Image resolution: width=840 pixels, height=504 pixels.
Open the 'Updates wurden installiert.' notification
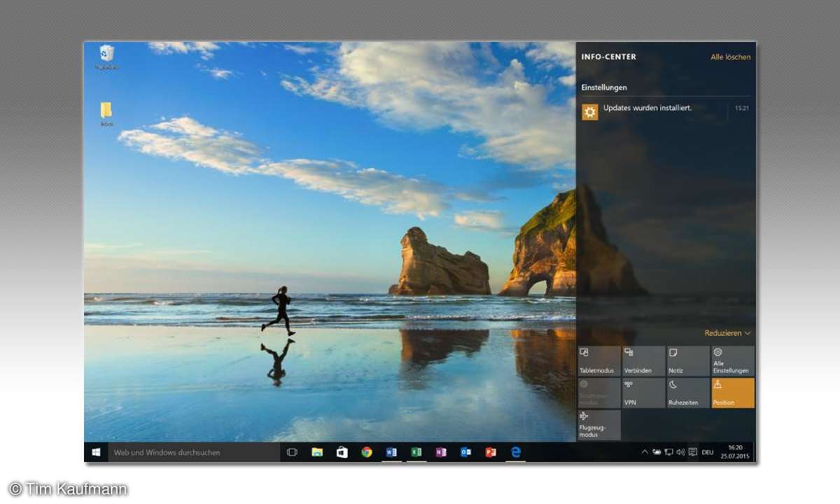[666, 112]
